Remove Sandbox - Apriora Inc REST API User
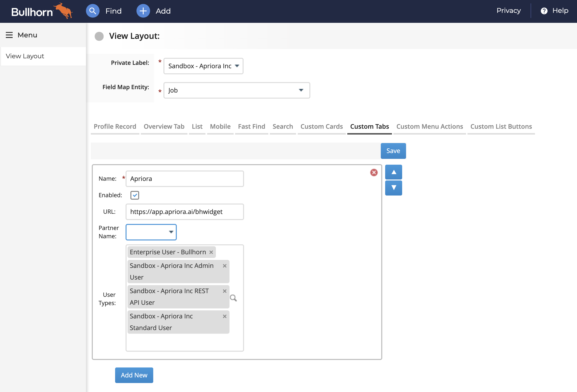The height and width of the screenshot is (392, 577). 224,291
